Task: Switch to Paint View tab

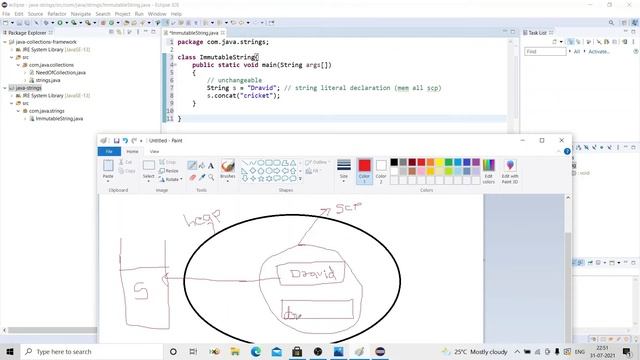Action: coord(154,151)
